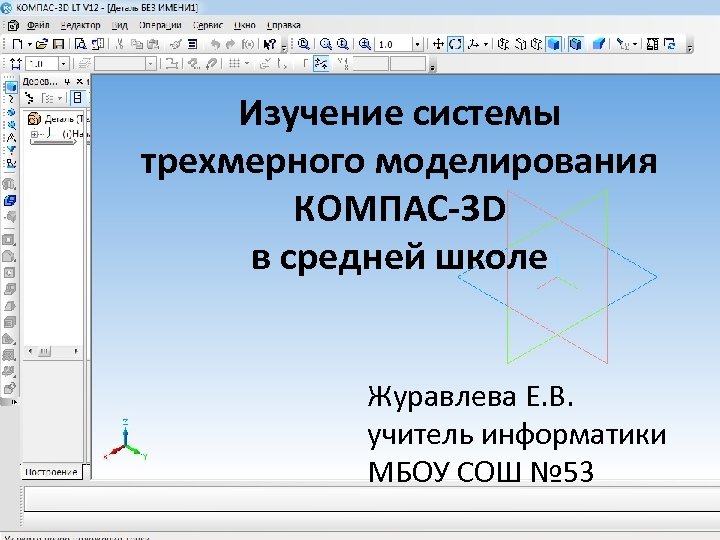
Task: Click the Zoom to scale icon beside 1.0
Action: coord(365,44)
